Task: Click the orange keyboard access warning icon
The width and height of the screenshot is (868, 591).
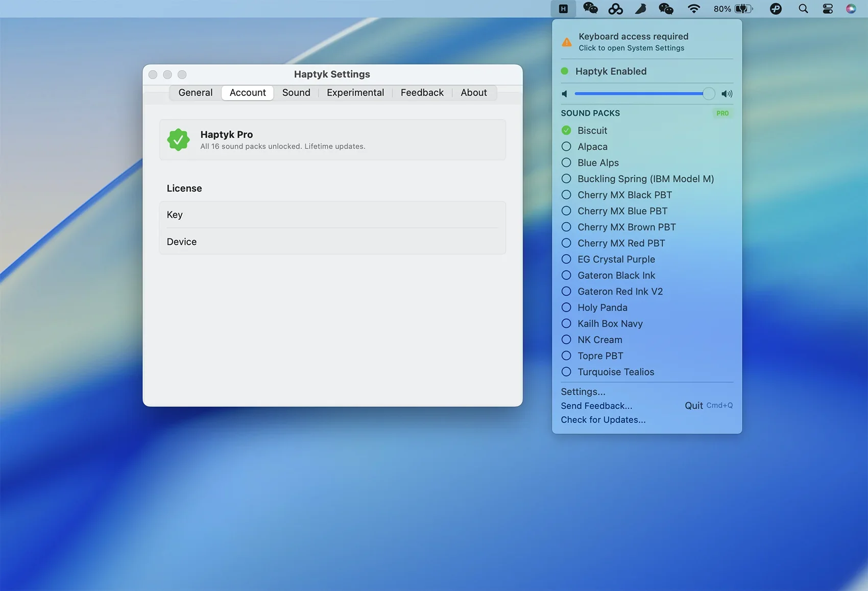Action: (x=567, y=42)
